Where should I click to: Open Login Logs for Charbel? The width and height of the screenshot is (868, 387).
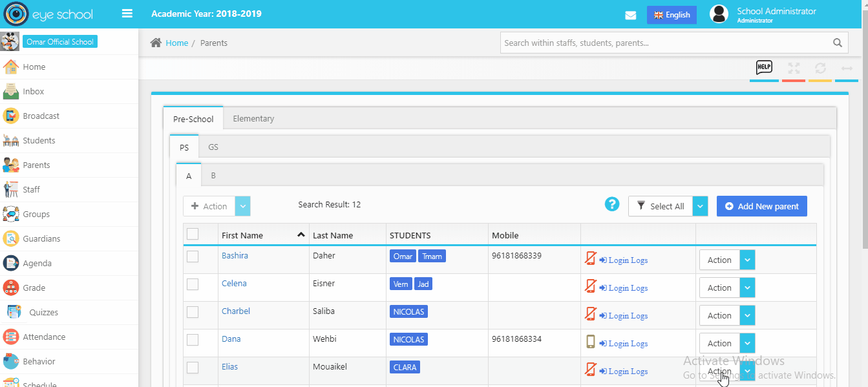(x=624, y=316)
